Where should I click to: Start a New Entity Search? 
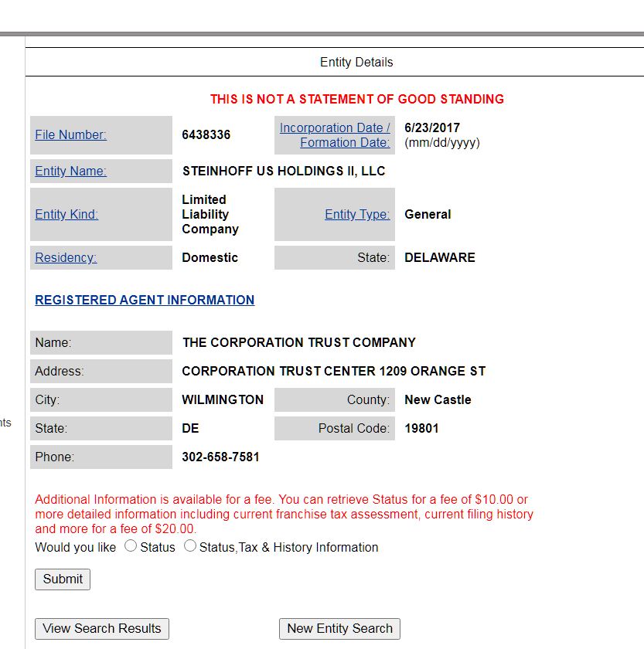339,628
